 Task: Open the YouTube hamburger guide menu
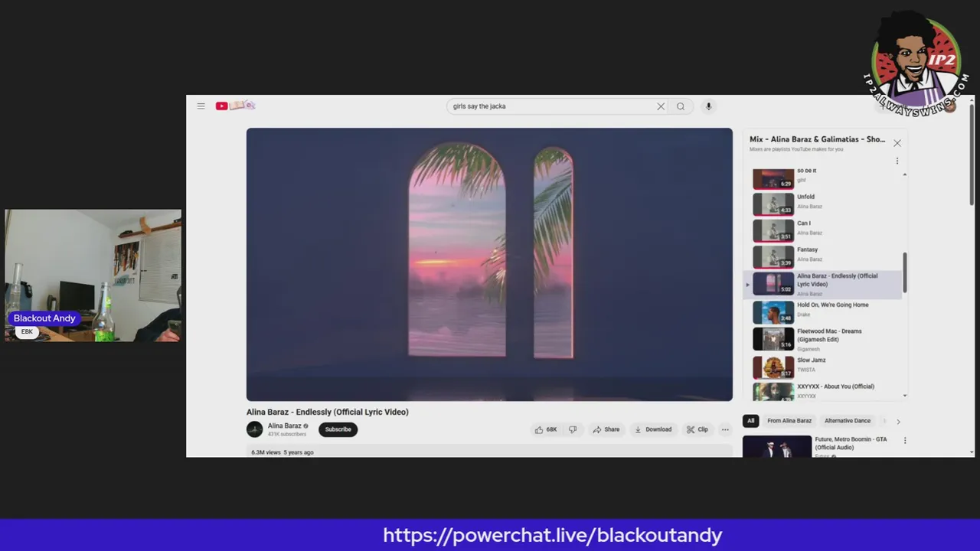[201, 106]
